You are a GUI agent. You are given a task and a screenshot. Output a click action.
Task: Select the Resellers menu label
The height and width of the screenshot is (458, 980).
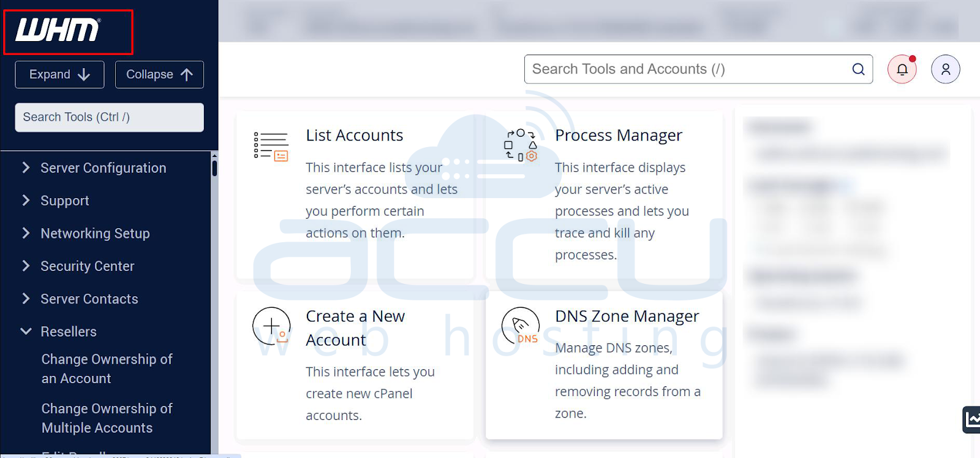coord(69,332)
